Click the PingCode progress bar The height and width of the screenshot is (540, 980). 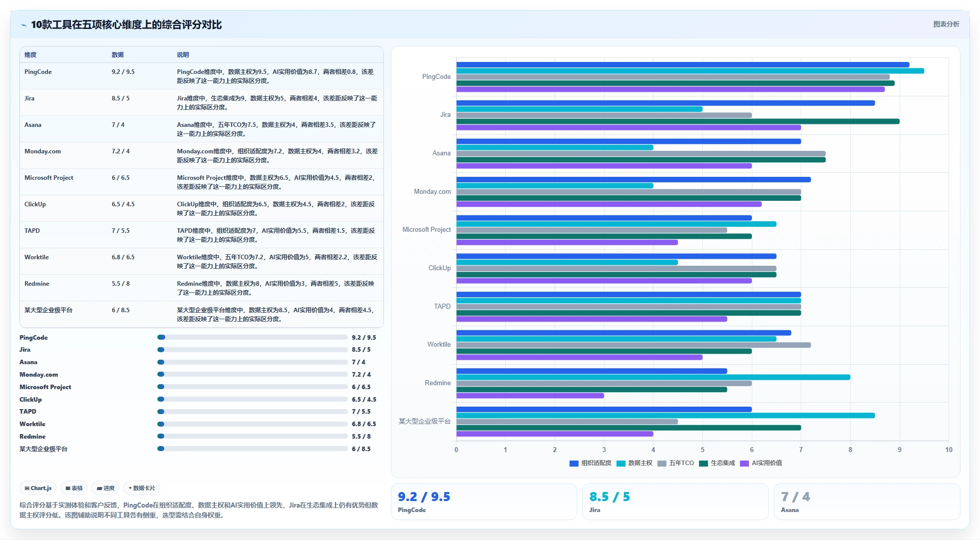[x=253, y=338]
